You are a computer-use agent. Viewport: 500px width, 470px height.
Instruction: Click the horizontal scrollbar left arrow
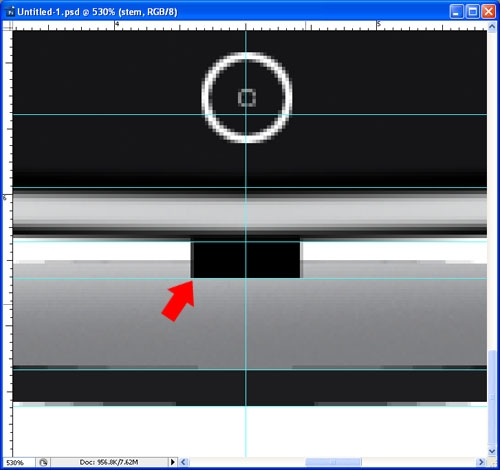(x=183, y=462)
